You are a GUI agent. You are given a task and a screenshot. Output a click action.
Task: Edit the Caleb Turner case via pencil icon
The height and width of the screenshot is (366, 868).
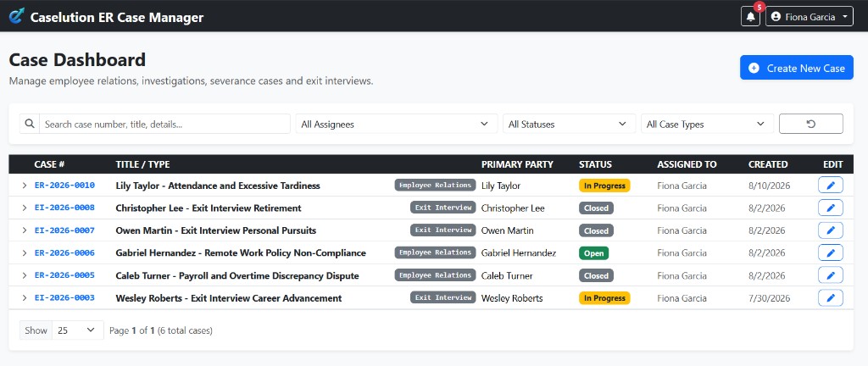click(x=831, y=275)
